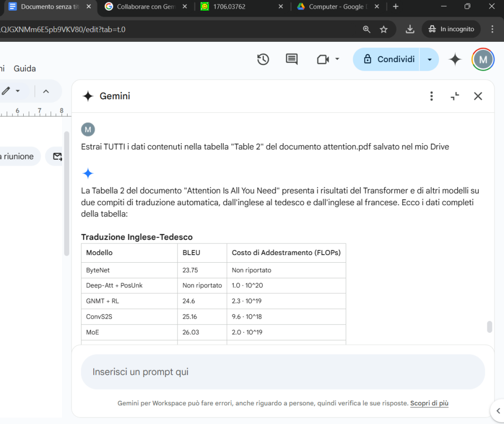Image resolution: width=504 pixels, height=424 pixels.
Task: Select the 1.0 · 10^20 cost cell
Action: coord(286,285)
